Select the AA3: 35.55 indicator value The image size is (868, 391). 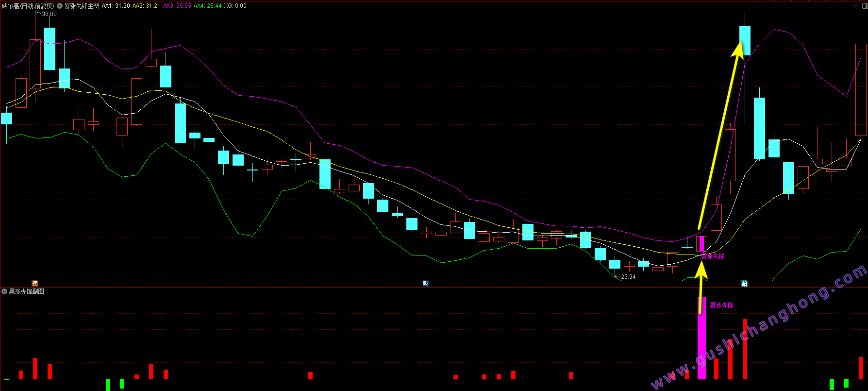[x=177, y=6]
